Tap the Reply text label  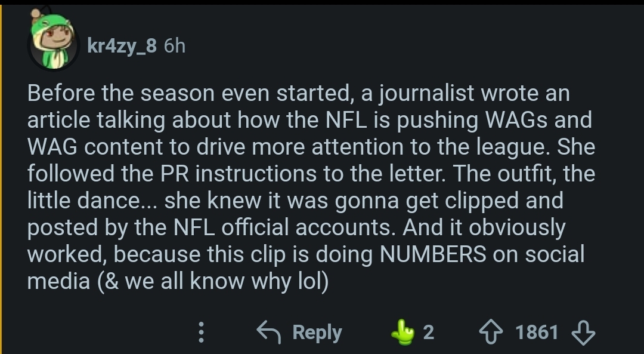(x=317, y=332)
